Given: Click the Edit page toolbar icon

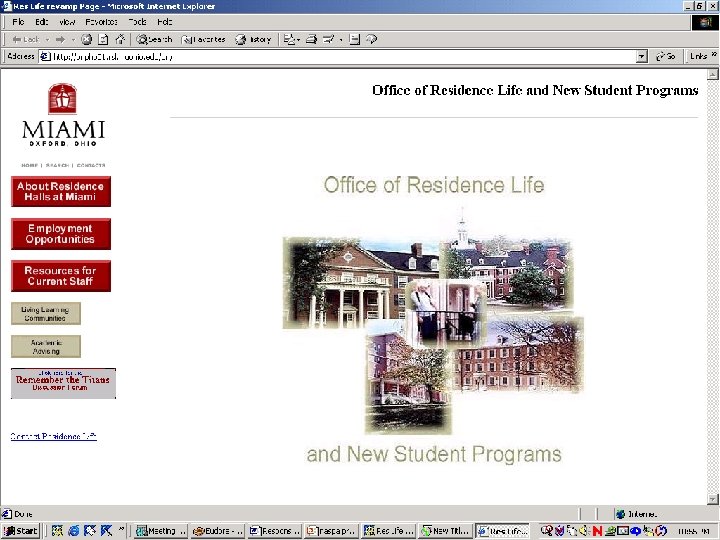Looking at the screenshot, I should click(329, 39).
